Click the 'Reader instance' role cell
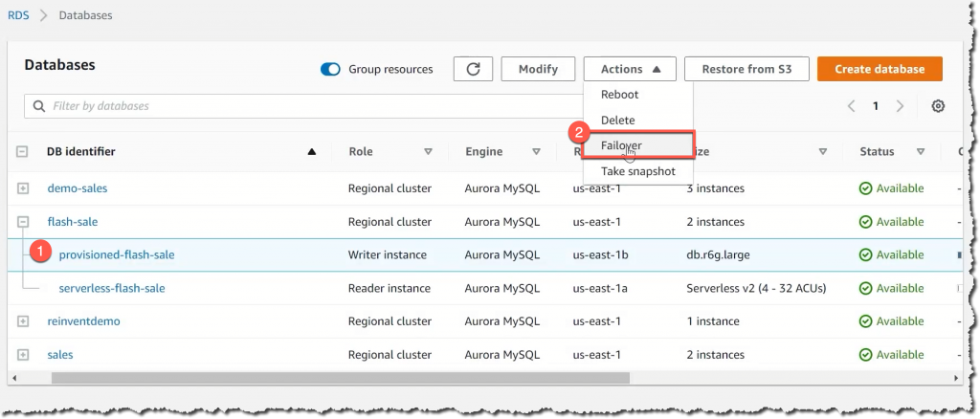The height and width of the screenshot is (419, 980). coord(390,289)
